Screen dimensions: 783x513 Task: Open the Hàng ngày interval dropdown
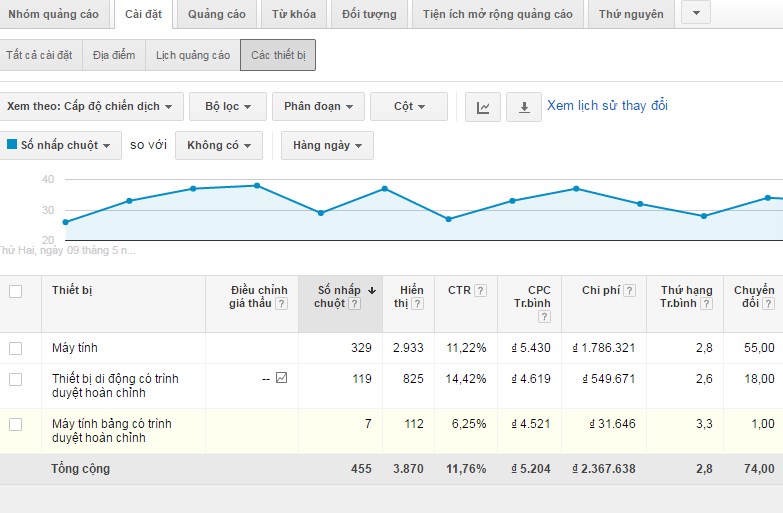coord(327,145)
